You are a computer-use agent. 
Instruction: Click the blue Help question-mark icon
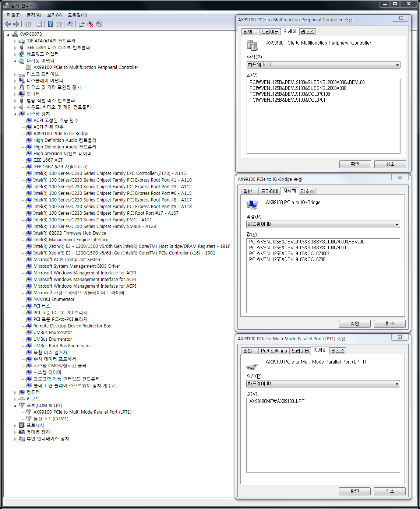click(x=50, y=24)
